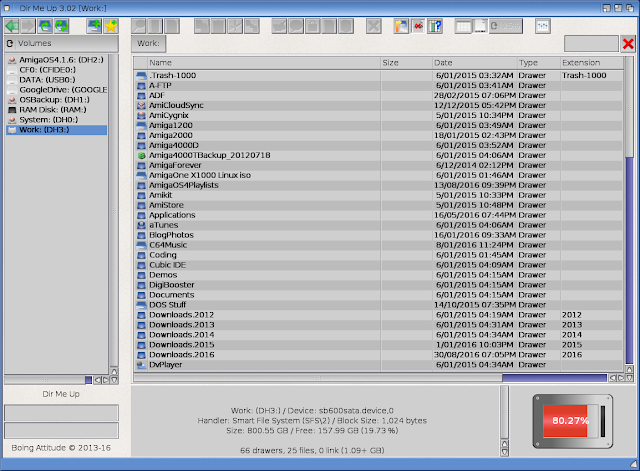Select AmigaOne X1000 Linux iso drawer
Image resolution: width=640 pixels, height=471 pixels.
point(378,175)
